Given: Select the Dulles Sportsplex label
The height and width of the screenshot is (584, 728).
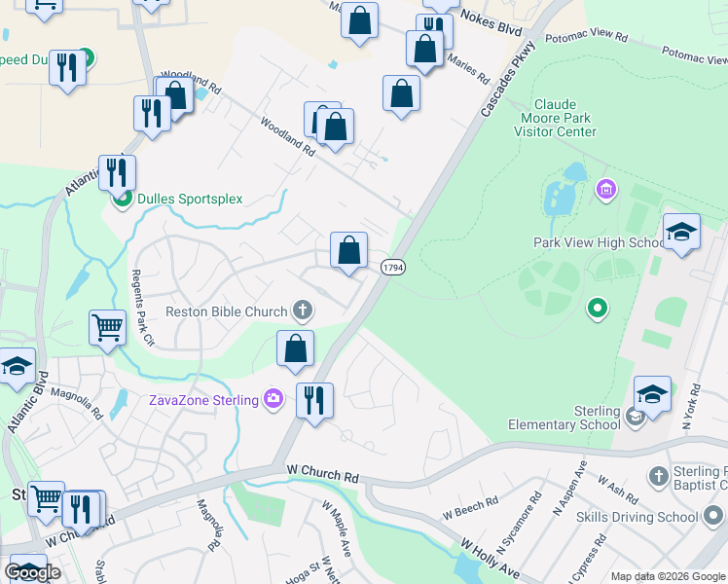Looking at the screenshot, I should tap(190, 199).
